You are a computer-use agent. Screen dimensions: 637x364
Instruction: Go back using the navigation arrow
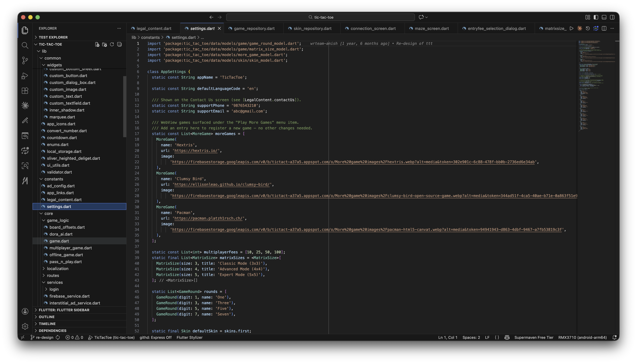211,17
